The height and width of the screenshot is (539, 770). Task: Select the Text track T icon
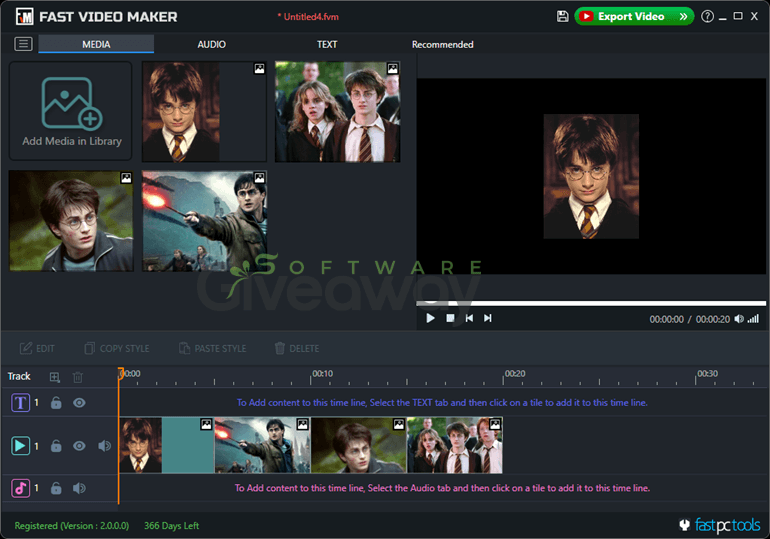coord(20,403)
